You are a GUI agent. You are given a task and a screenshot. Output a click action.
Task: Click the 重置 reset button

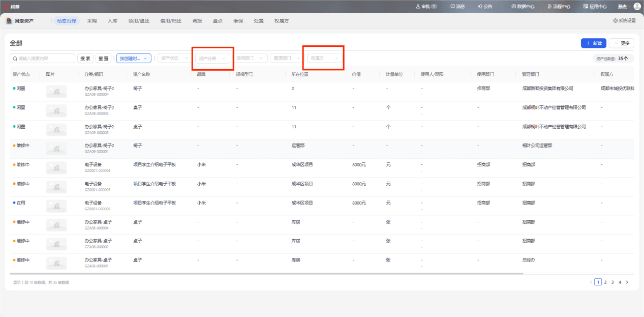pyautogui.click(x=104, y=59)
